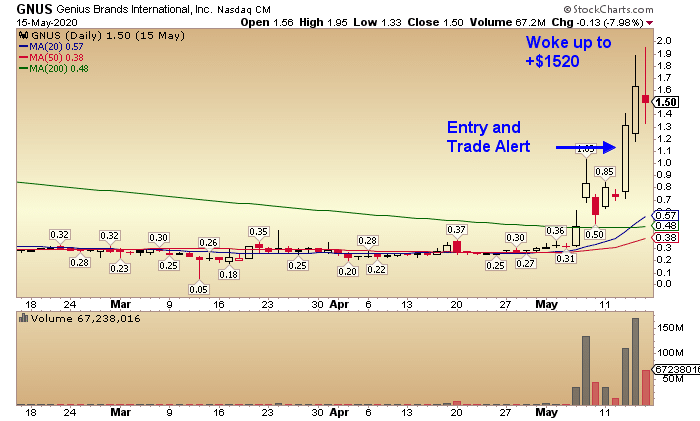Viewport: 700px width, 421px height.
Task: Click the red 0.38 tag on price axis
Action: 666,238
